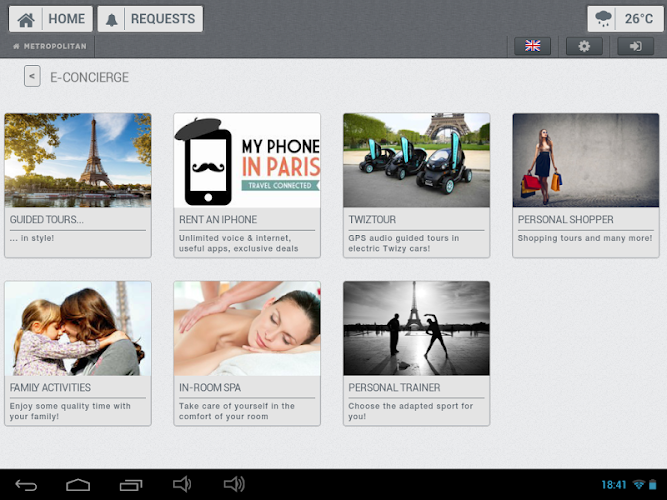Open the In-Room Spa massage thumbnail
Image resolution: width=667 pixels, height=500 pixels.
pos(247,329)
